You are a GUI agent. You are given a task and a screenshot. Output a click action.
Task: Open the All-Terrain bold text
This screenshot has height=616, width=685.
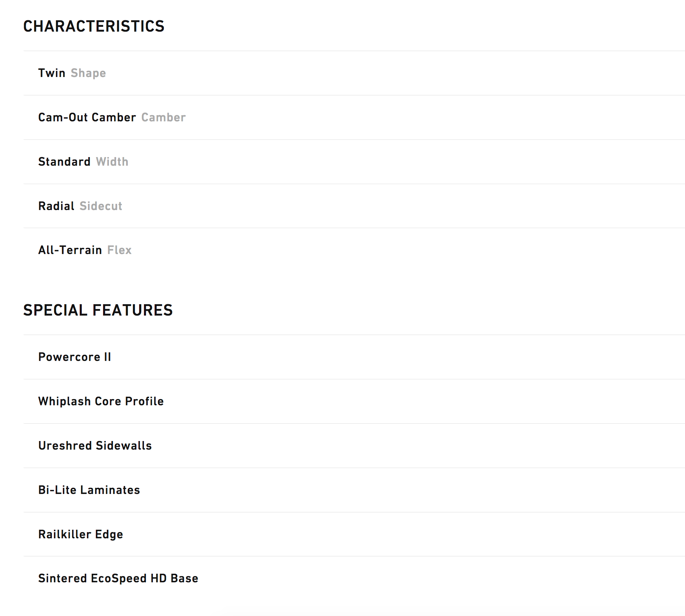70,250
